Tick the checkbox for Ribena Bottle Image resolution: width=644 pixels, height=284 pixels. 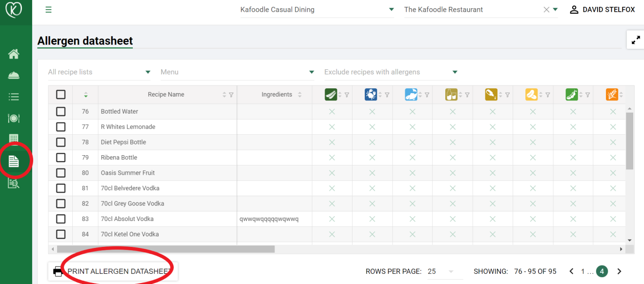click(61, 158)
